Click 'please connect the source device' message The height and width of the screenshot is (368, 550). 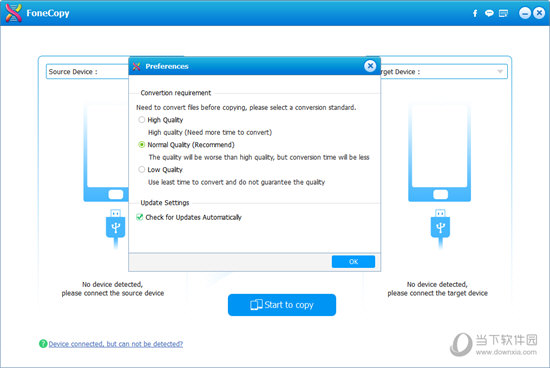(x=113, y=293)
